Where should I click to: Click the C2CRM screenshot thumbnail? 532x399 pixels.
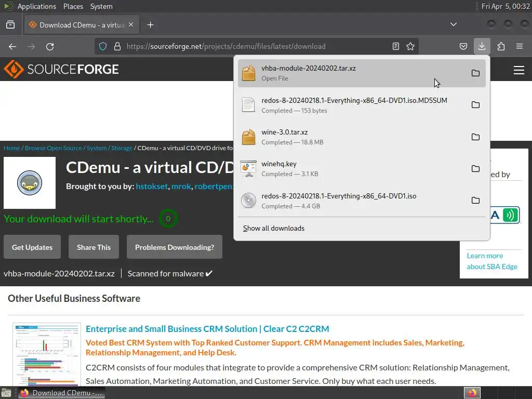(47, 354)
